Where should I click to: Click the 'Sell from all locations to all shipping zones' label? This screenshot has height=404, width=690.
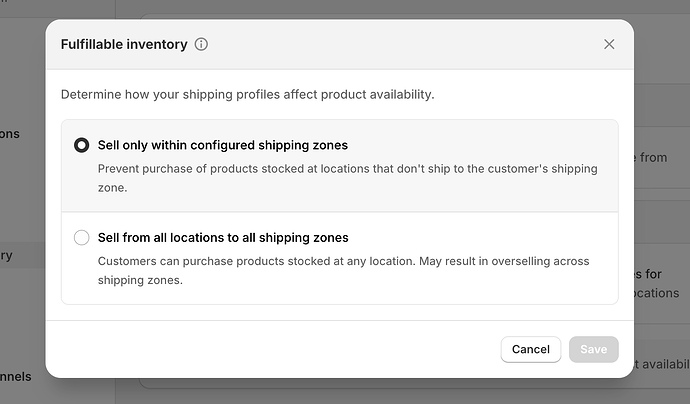tap(222, 238)
